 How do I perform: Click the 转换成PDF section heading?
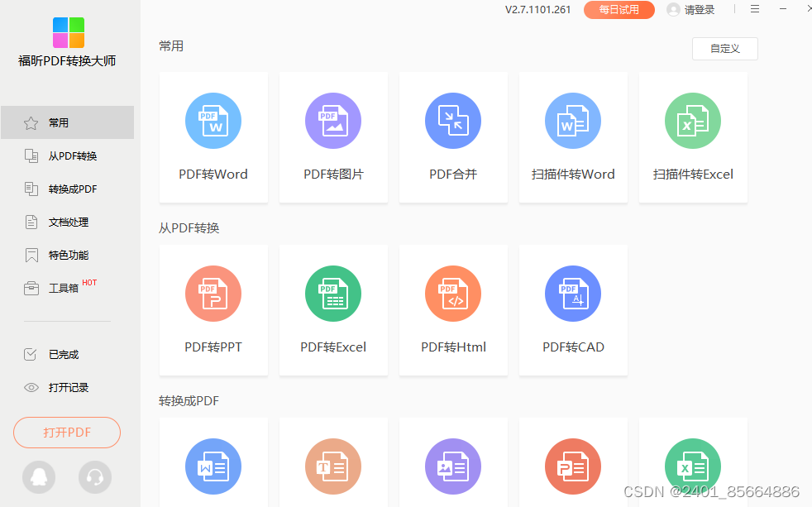(189, 401)
